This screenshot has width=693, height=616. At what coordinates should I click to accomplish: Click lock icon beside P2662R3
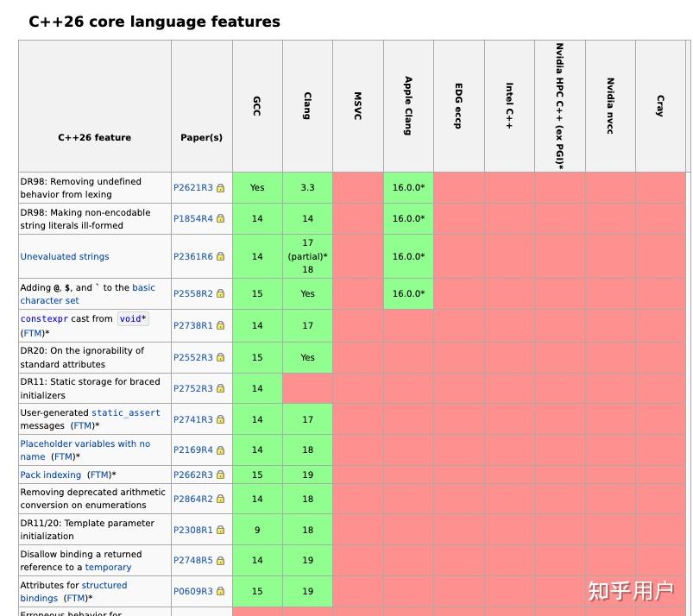[220, 475]
